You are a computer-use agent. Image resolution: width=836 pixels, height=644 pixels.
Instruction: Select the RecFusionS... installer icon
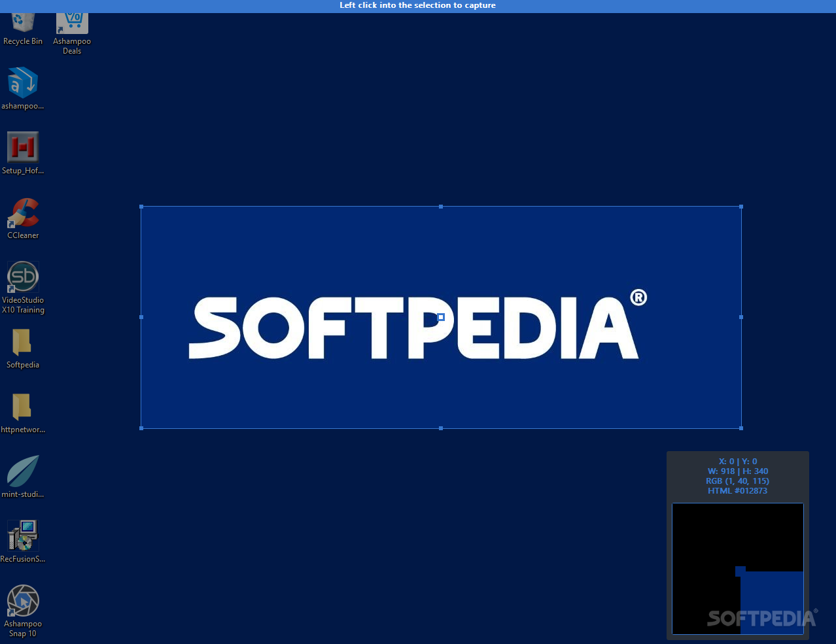tap(23, 542)
